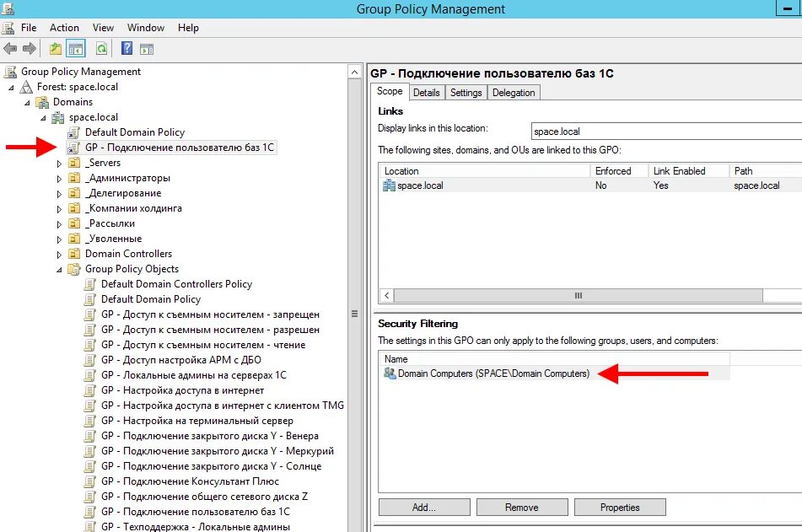Select GP - Доступ к съемным носителем - чтение

203,345
